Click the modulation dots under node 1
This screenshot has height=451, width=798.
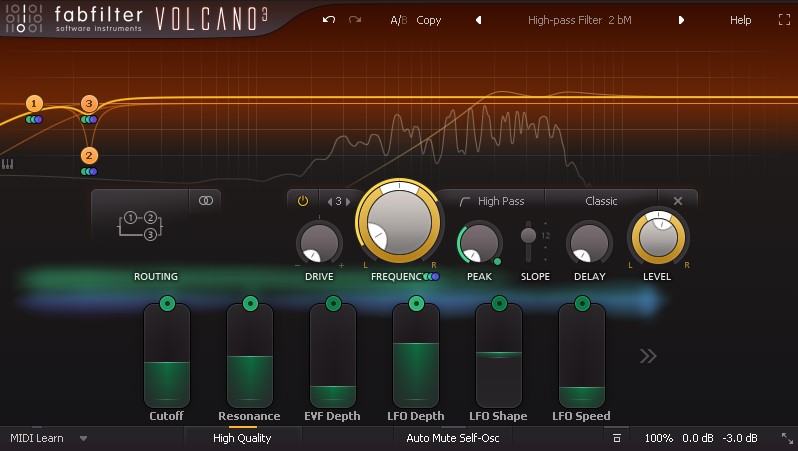34,120
